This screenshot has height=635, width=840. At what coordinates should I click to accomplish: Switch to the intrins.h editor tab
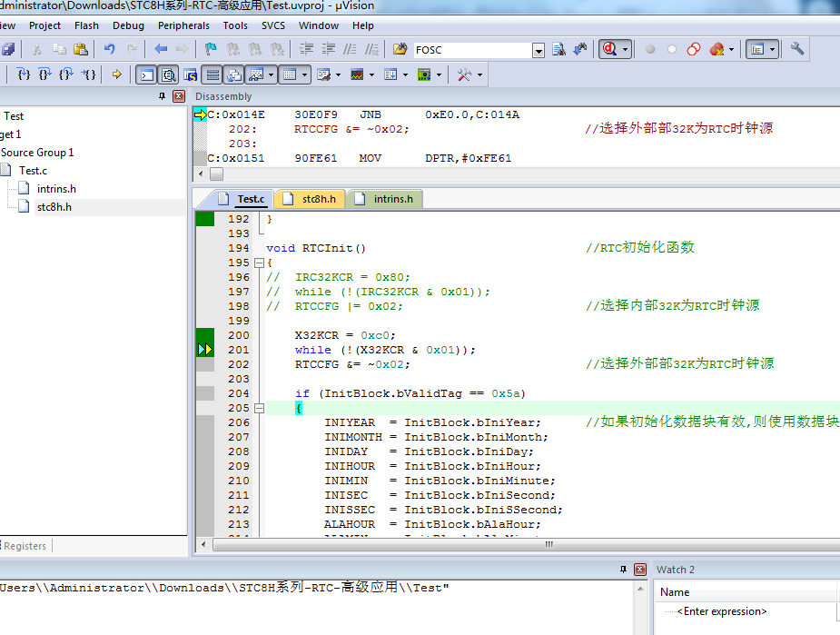pyautogui.click(x=384, y=199)
